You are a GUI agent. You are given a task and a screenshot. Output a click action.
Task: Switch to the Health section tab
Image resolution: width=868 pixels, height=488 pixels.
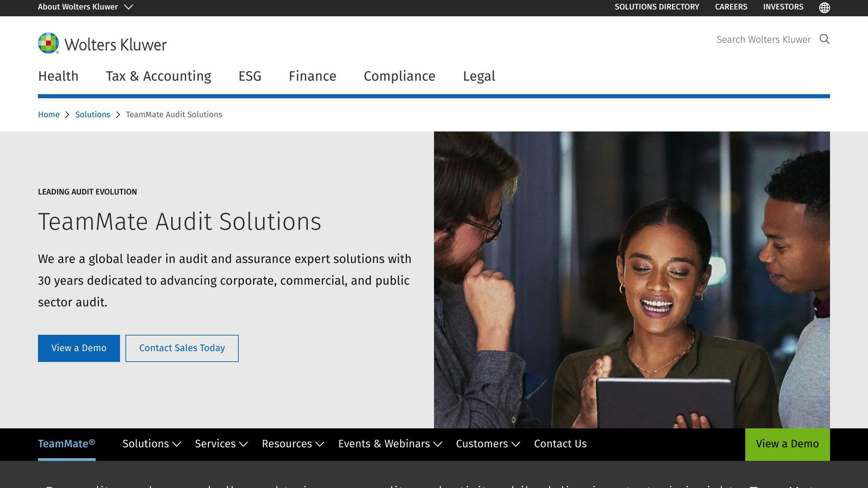[58, 76]
